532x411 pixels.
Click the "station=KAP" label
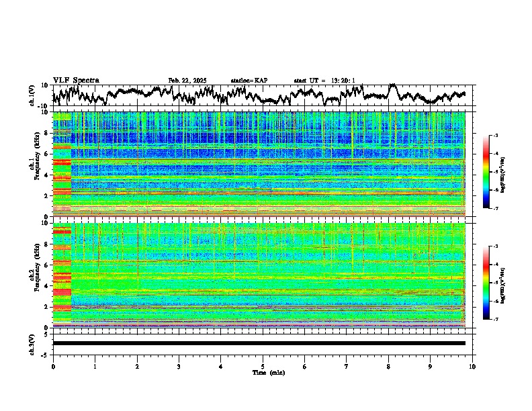click(249, 81)
